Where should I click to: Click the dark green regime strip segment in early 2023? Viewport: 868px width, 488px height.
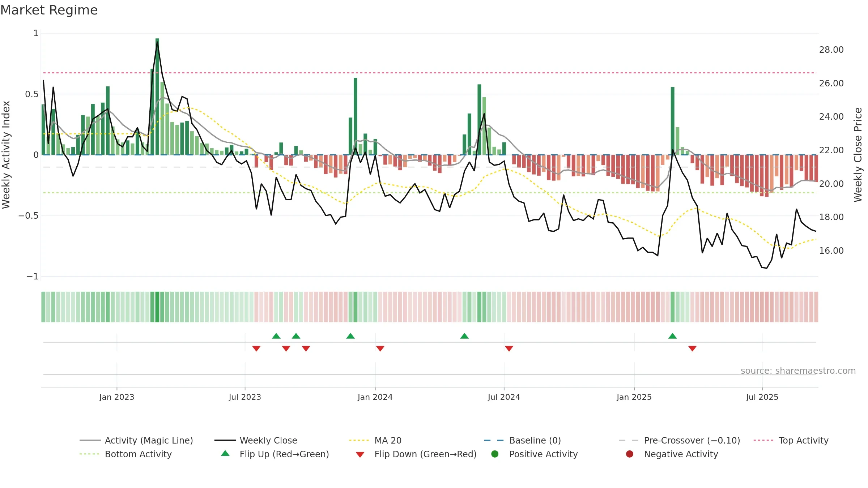coord(157,307)
